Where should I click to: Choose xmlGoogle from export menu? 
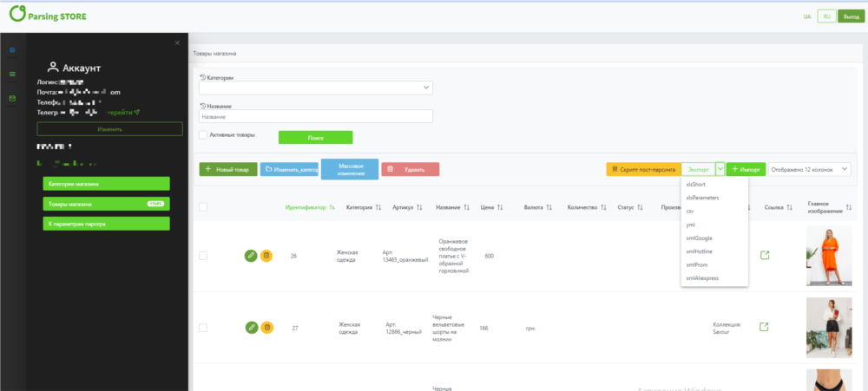coord(699,238)
